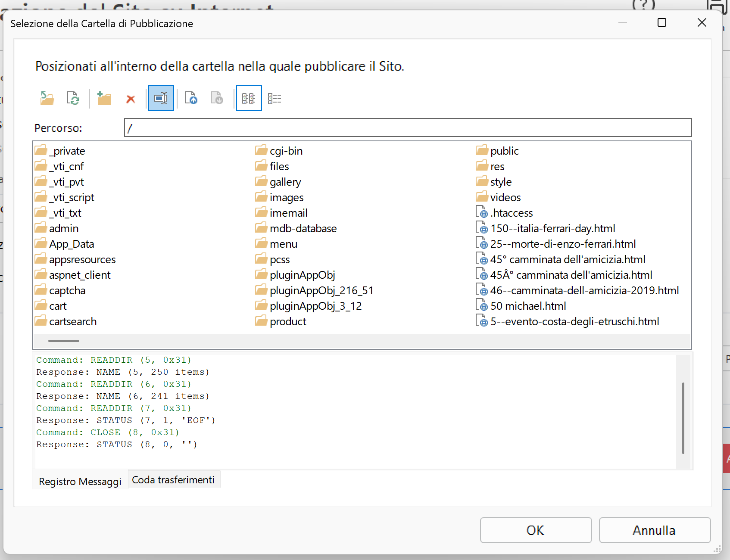Image resolution: width=730 pixels, height=560 pixels.
Task: Select the pluginAppObj folder
Action: tap(295, 275)
